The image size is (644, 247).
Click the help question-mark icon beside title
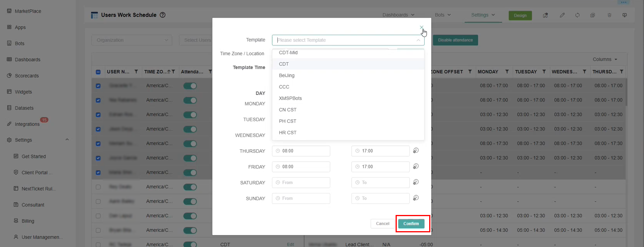pos(163,15)
